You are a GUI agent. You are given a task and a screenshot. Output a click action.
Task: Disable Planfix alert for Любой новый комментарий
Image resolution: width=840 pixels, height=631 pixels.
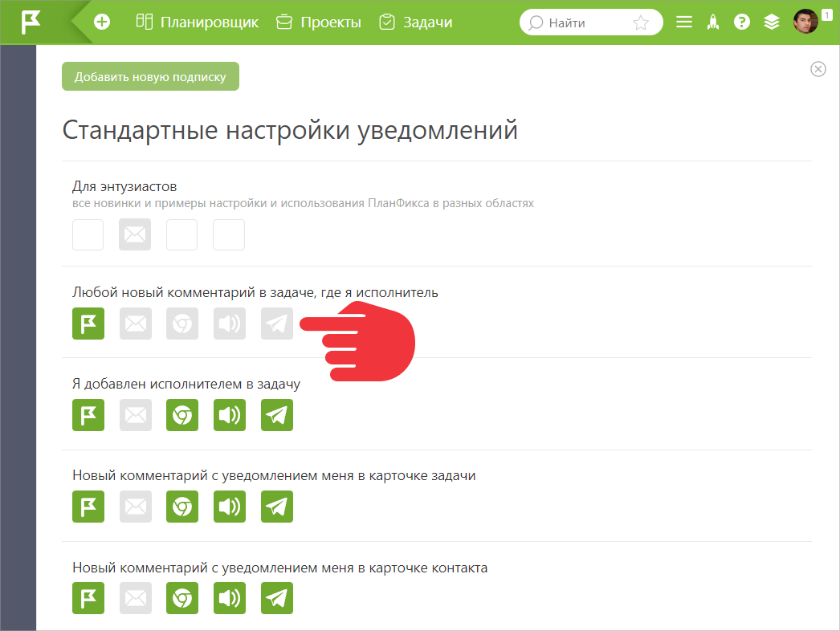[x=88, y=324]
